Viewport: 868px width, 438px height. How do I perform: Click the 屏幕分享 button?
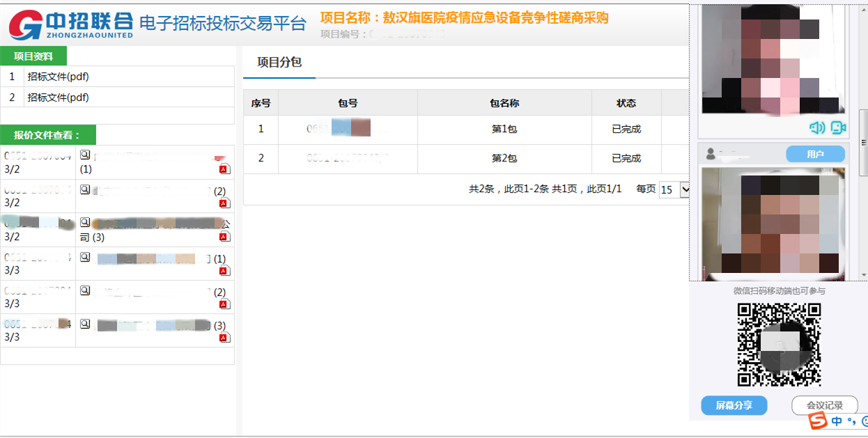coord(734,405)
